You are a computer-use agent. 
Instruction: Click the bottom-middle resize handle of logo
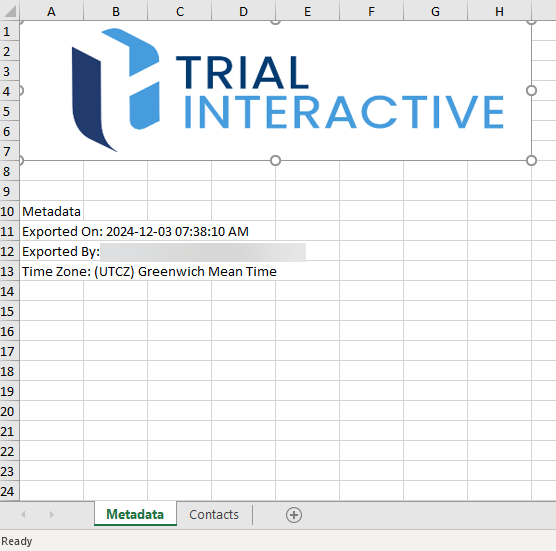(x=276, y=161)
